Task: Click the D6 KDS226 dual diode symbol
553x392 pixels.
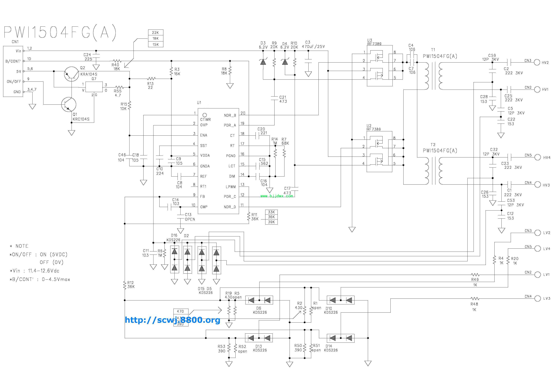Action: (259, 300)
